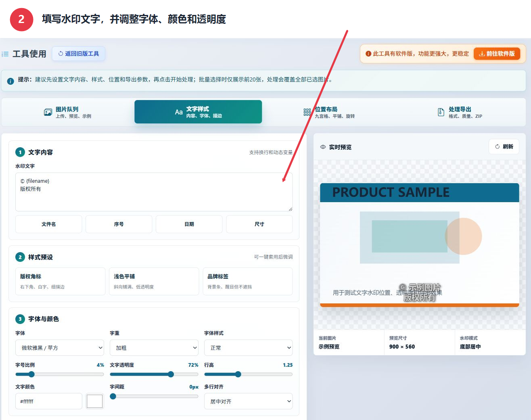Click the white 文字颜色 swatch
531x420 pixels.
95,401
